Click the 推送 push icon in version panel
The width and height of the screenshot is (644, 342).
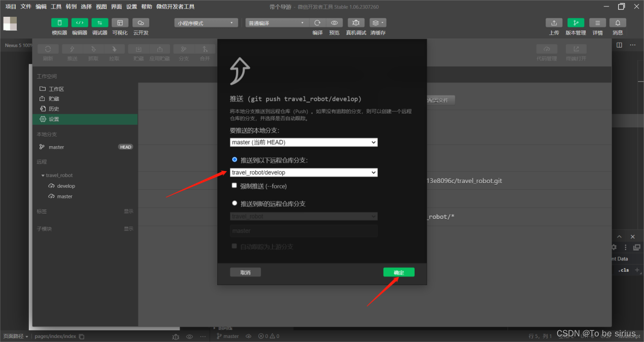click(x=72, y=49)
